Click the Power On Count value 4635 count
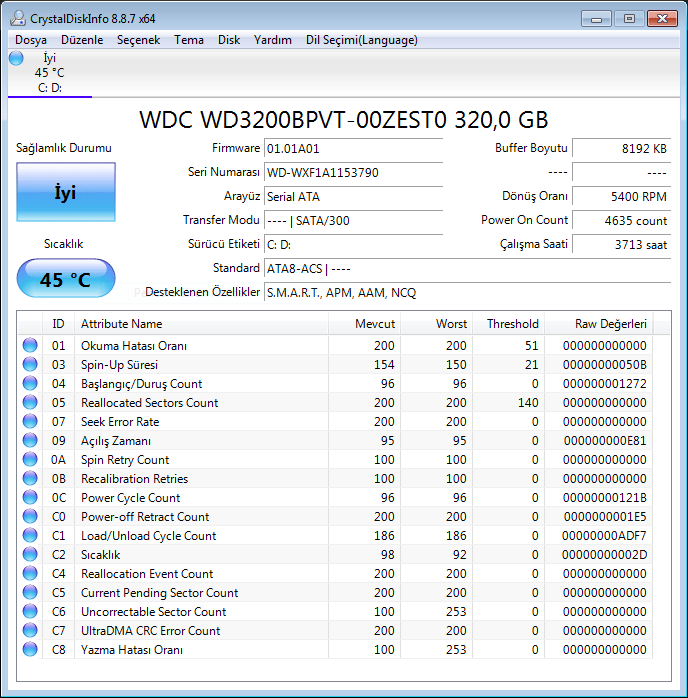The width and height of the screenshot is (688, 698). click(x=621, y=220)
